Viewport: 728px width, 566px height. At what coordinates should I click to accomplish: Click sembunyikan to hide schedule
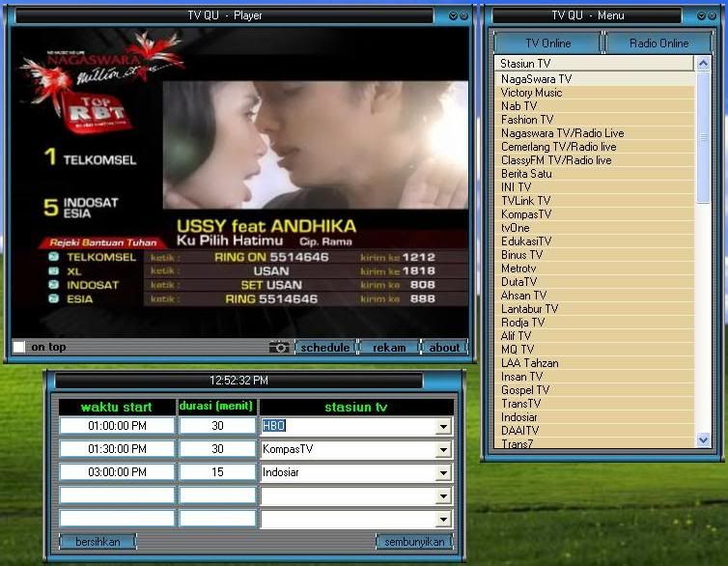414,542
